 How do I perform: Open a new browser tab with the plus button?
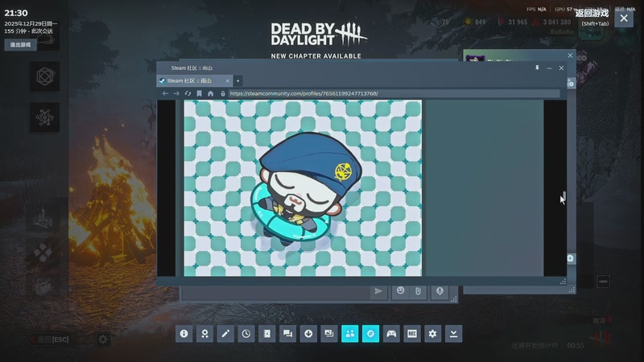[237, 81]
